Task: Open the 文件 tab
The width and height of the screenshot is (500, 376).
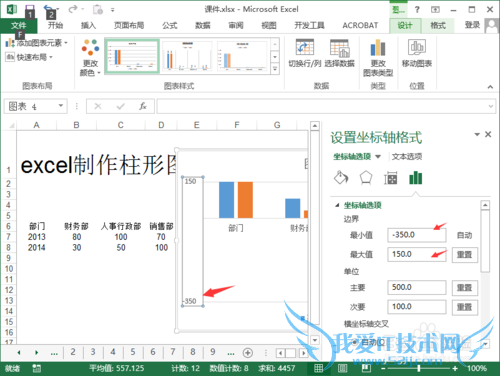Action: (18, 25)
